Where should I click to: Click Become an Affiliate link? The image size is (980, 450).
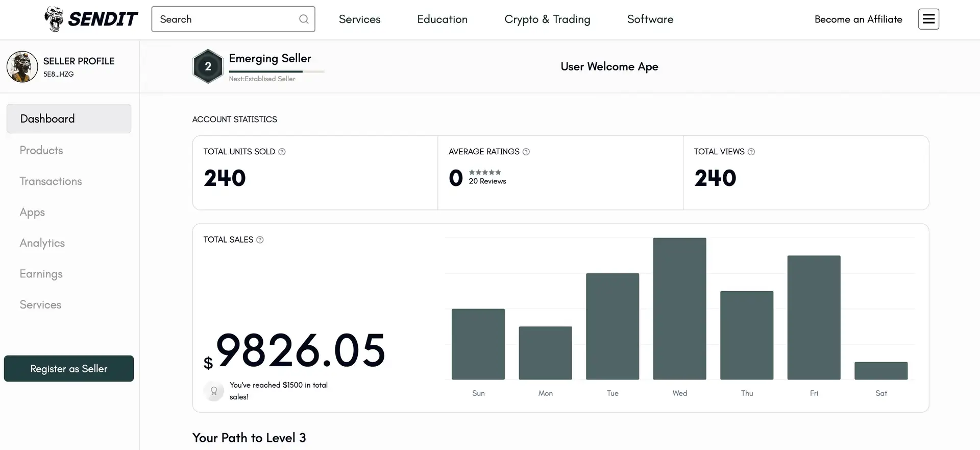coord(858,19)
